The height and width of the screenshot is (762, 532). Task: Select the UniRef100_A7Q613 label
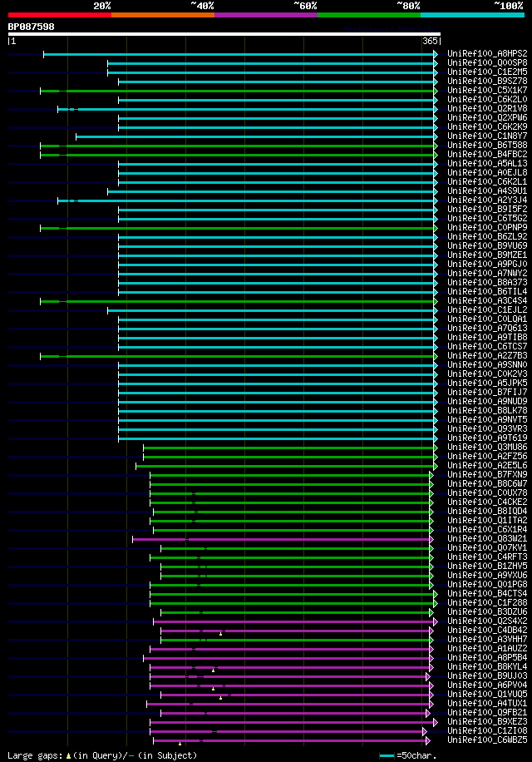point(487,328)
